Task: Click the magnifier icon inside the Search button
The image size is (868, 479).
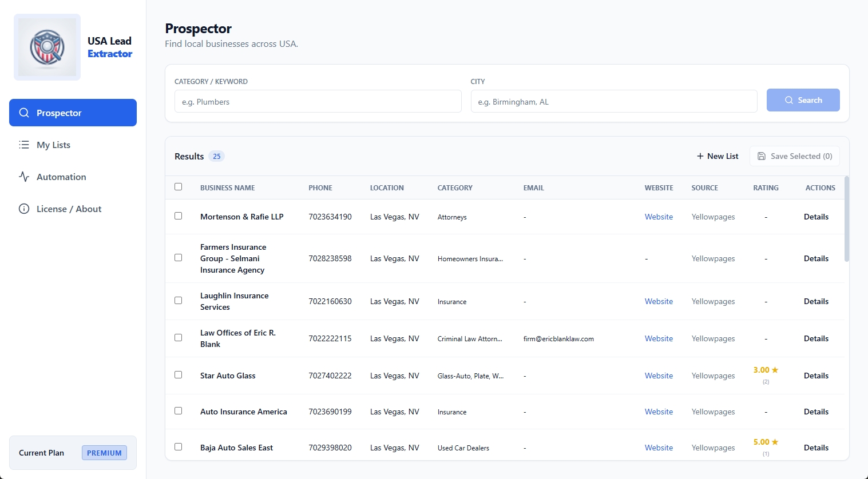Action: coord(788,99)
